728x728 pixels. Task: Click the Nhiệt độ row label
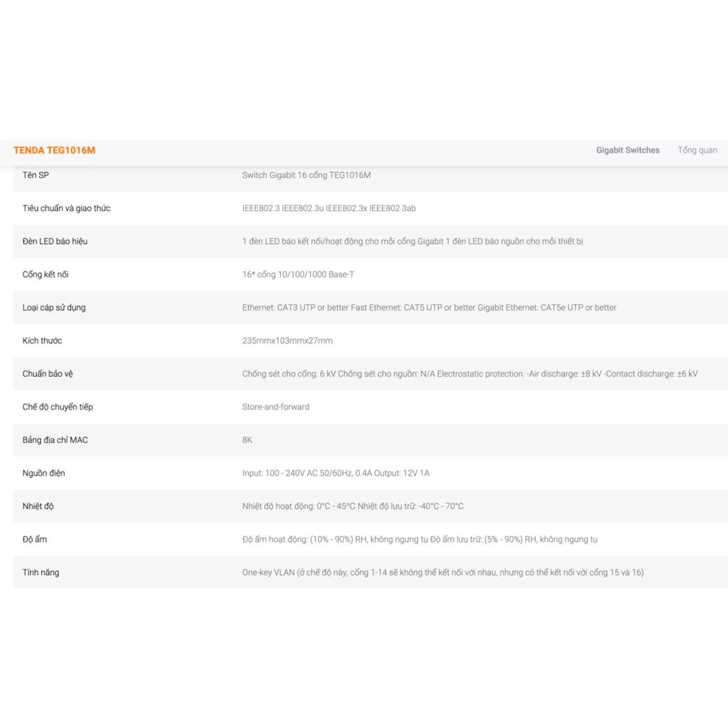point(38,506)
